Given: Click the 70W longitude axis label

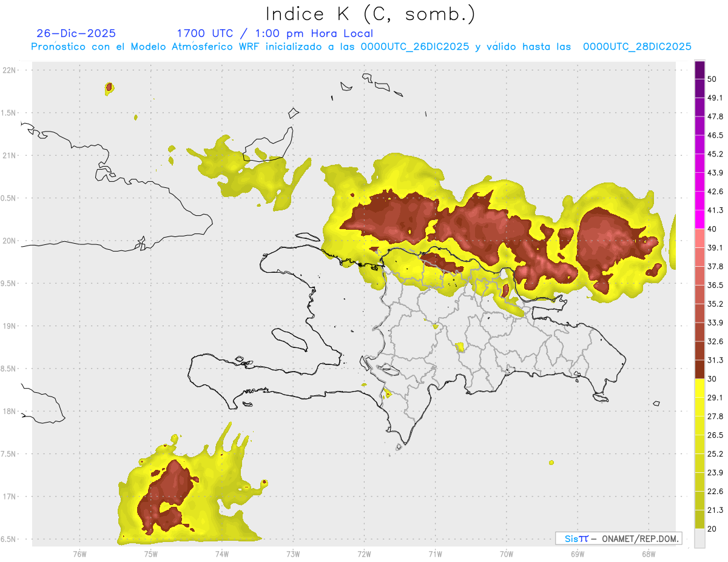Looking at the screenshot, I should pos(507,554).
